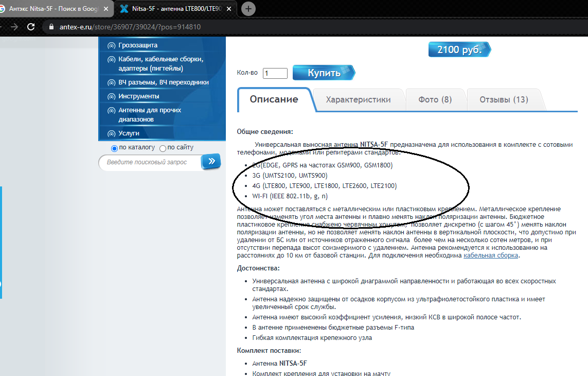
Task: Close the Nitsa-5F antenna tab
Action: point(229,9)
